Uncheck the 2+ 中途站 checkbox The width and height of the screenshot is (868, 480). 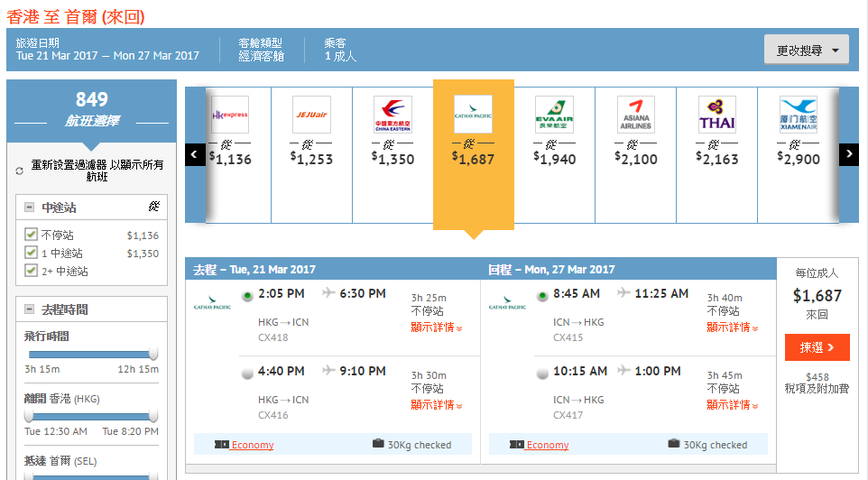coord(31,271)
